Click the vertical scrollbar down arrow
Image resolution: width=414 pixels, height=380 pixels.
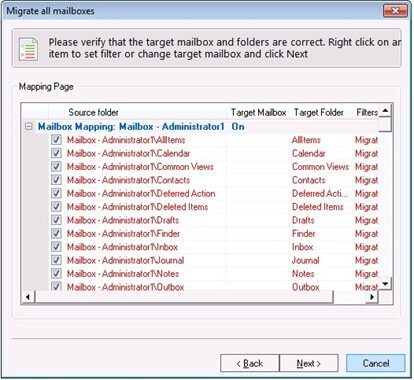click(386, 284)
